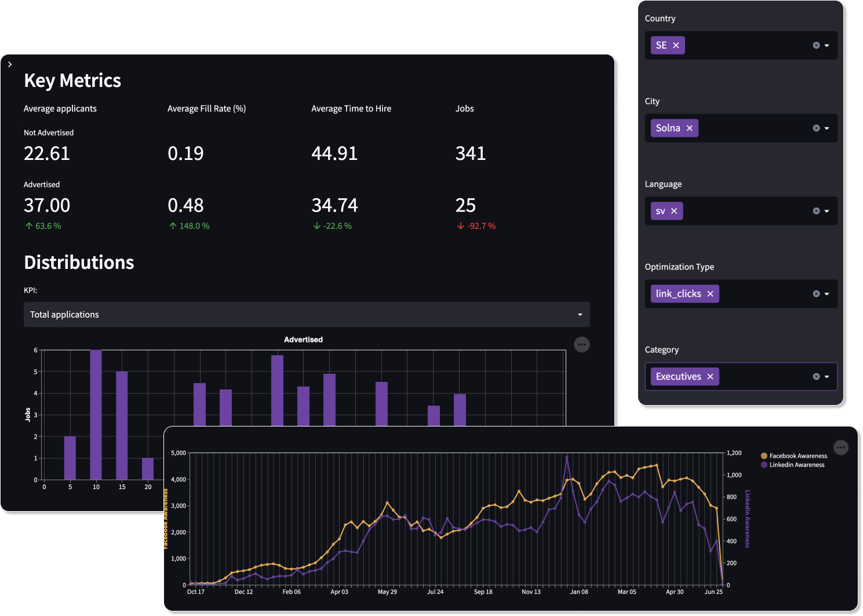Clear all selections in Category filter
This screenshot has width=863, height=616.
pos(816,377)
